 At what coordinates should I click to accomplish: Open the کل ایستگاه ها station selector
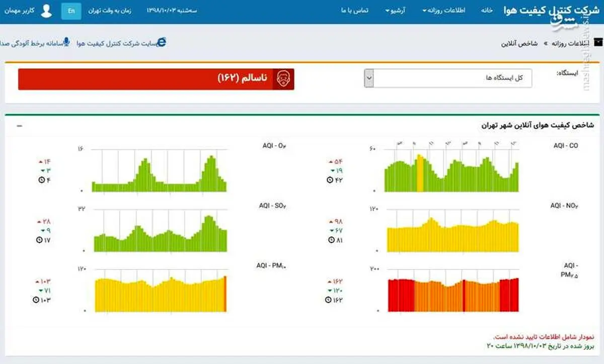(448, 78)
